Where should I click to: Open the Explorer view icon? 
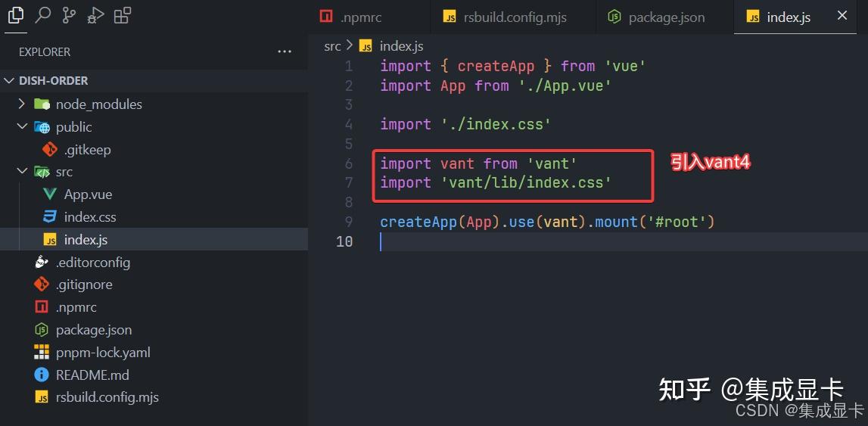(15, 15)
